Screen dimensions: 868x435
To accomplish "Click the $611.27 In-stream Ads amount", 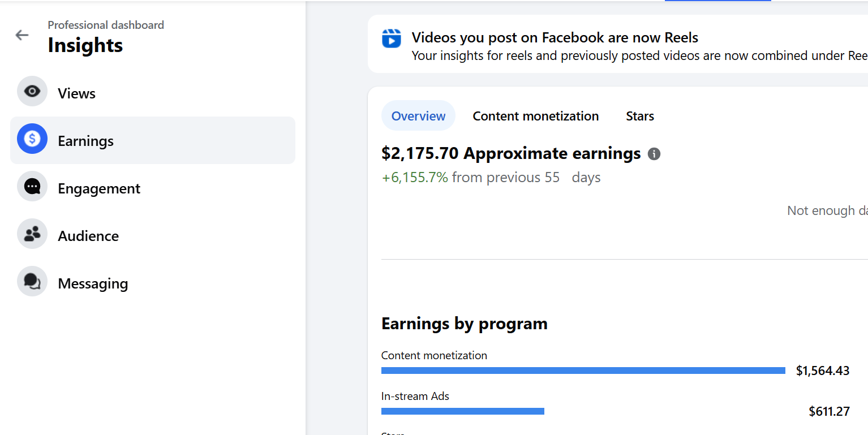I will (x=829, y=411).
